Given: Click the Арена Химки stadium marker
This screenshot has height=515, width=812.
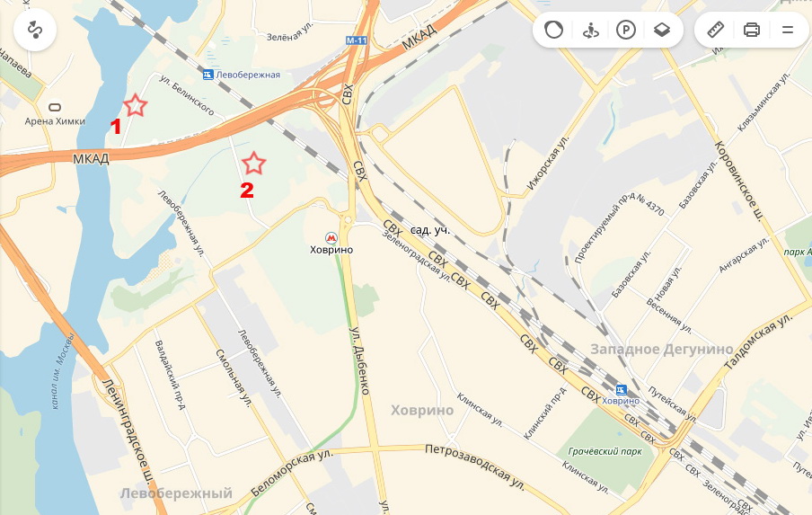Looking at the screenshot, I should (x=55, y=107).
